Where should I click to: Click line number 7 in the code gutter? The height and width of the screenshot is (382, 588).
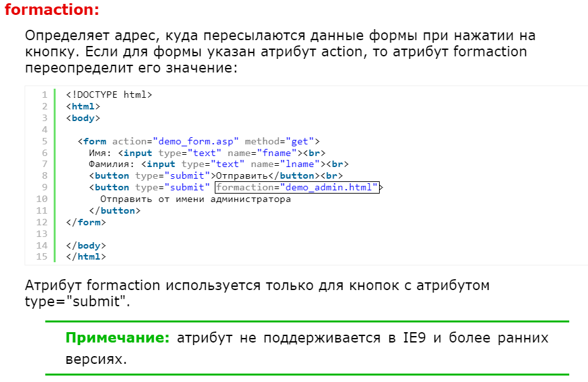click(45, 164)
